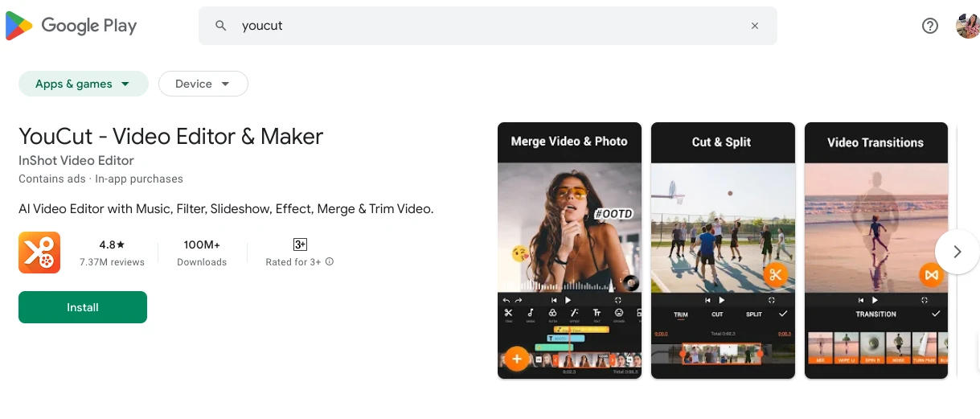This screenshot has width=980, height=419.
Task: Click the search magnifier icon
Action: coord(221,26)
